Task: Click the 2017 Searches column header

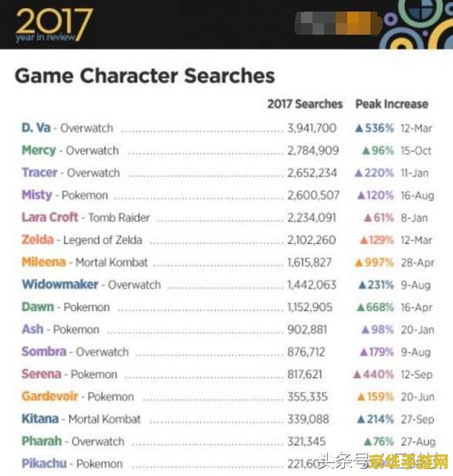Action: click(x=305, y=104)
